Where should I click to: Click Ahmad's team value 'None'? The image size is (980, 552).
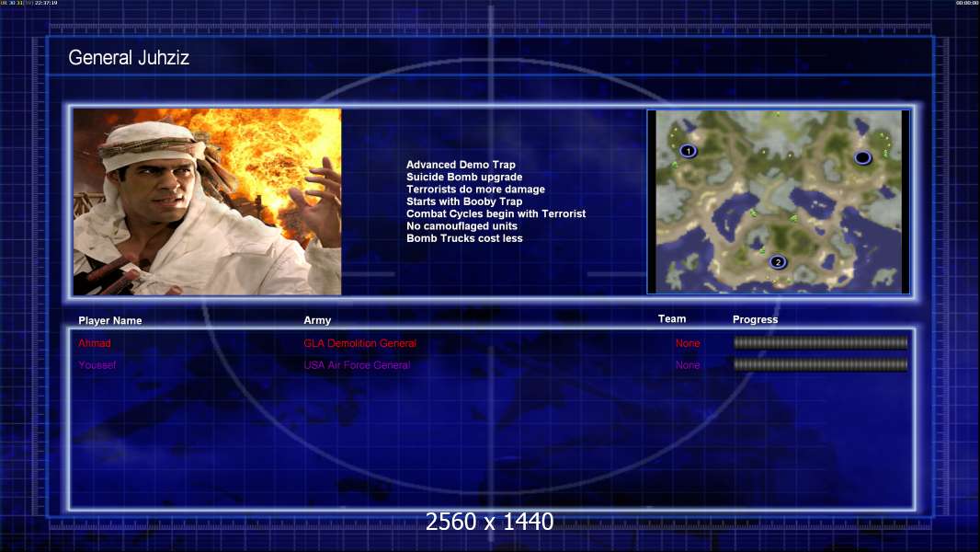point(688,343)
